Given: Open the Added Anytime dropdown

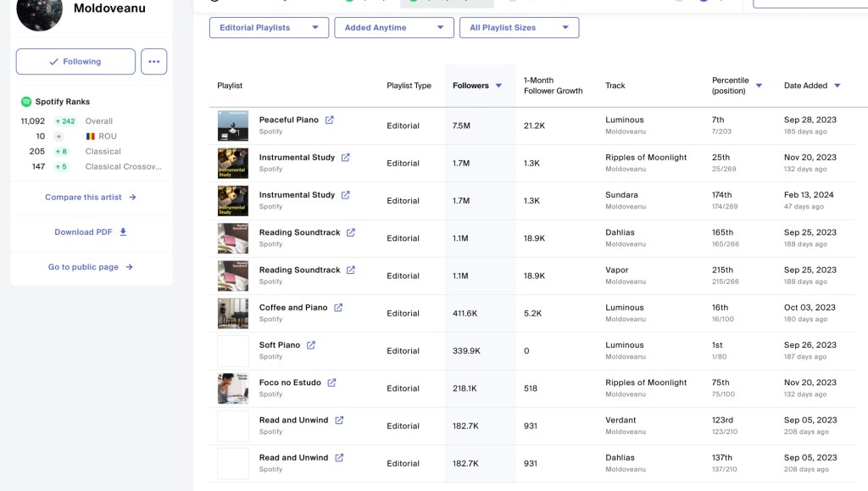Looking at the screenshot, I should [x=393, y=28].
